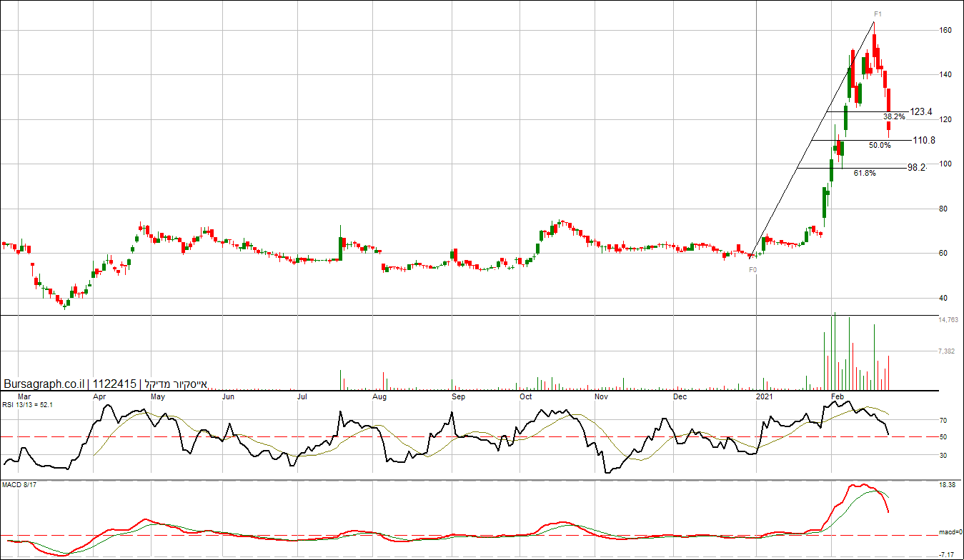
Task: Select the 14,763 volume axis value
Action: pyautogui.click(x=948, y=320)
